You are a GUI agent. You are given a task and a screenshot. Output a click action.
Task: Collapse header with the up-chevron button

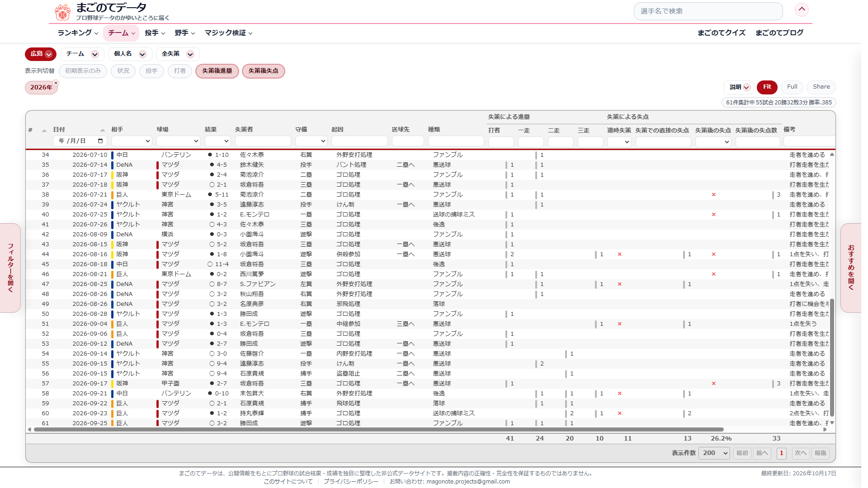coord(801,9)
